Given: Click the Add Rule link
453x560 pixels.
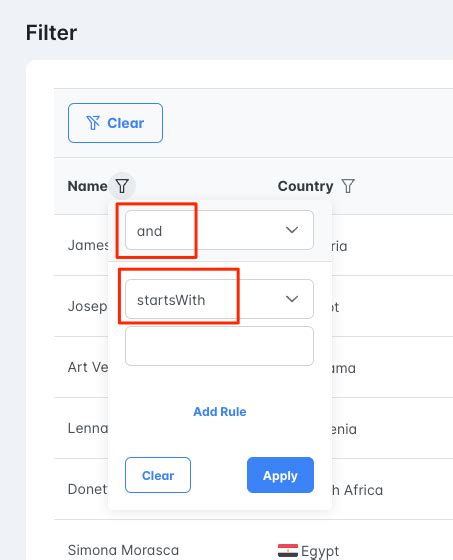Looking at the screenshot, I should click(220, 411).
